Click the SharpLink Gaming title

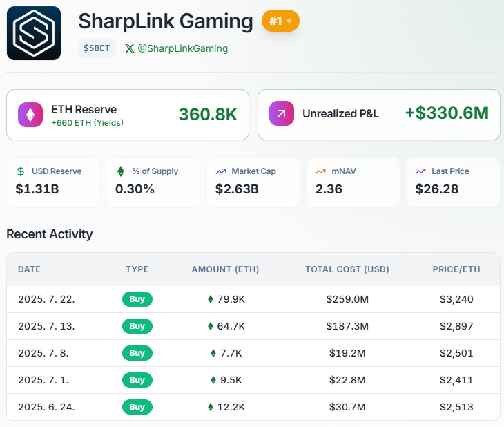166,21
